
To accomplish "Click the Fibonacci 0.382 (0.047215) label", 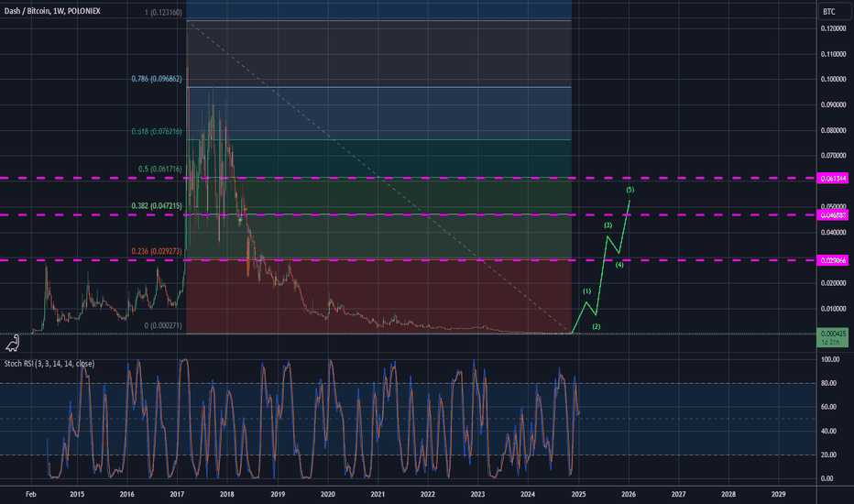I will point(157,206).
